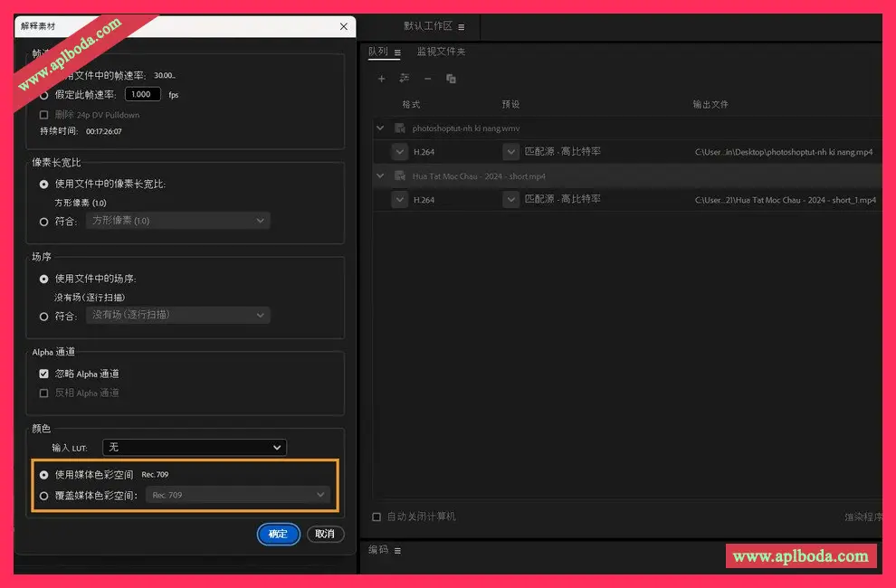Confirm with the 确定 button
The image size is (896, 588).
[278, 534]
